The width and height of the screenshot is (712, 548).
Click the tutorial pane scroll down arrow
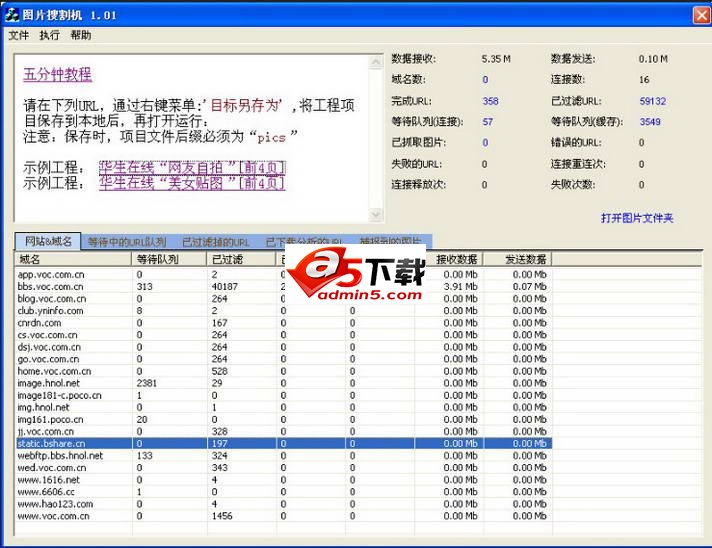point(376,214)
